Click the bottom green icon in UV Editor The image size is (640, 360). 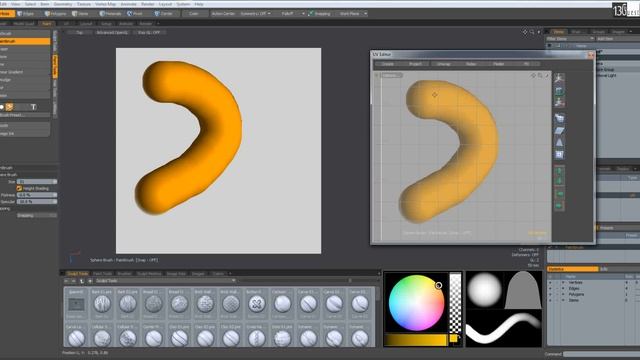559,205
